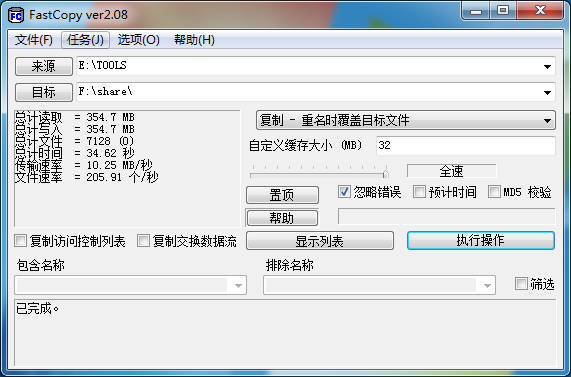Click the 总计读取 = 354.7 MB line

coord(74,117)
